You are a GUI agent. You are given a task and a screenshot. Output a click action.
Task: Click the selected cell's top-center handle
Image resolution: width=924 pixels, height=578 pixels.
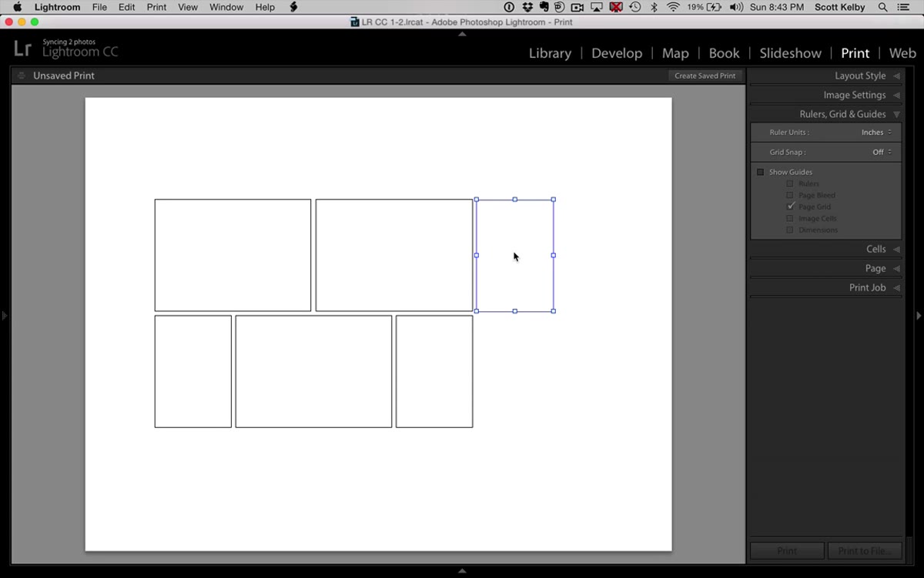(x=514, y=200)
